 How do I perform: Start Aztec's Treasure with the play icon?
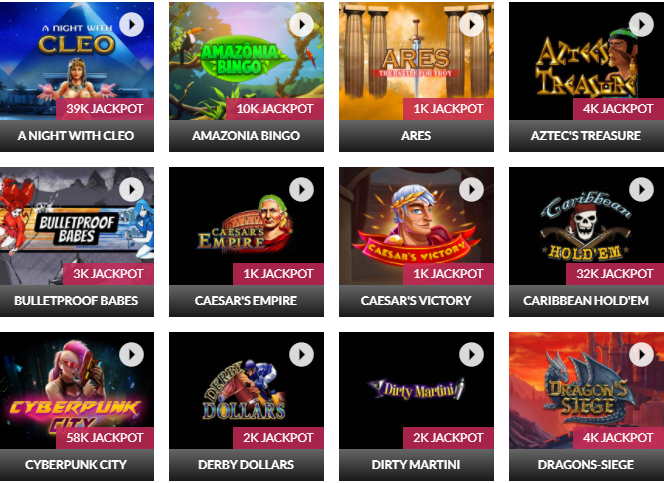(641, 25)
